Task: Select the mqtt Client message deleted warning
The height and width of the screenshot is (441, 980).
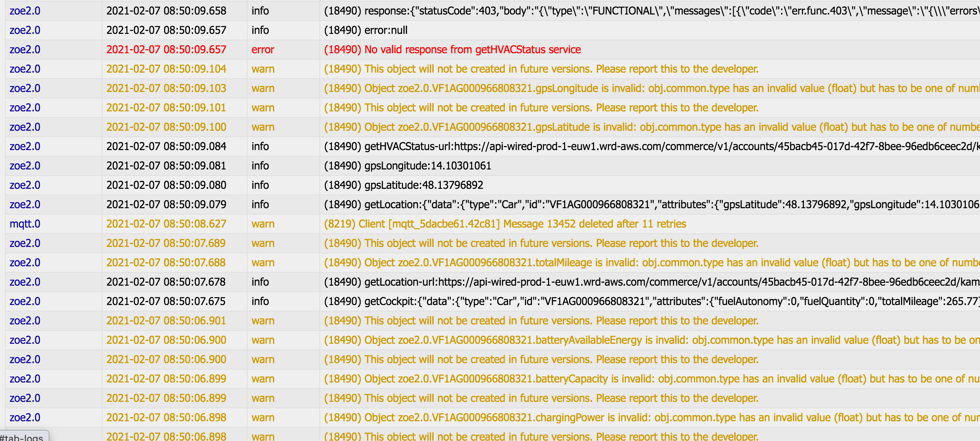Action: 505,224
